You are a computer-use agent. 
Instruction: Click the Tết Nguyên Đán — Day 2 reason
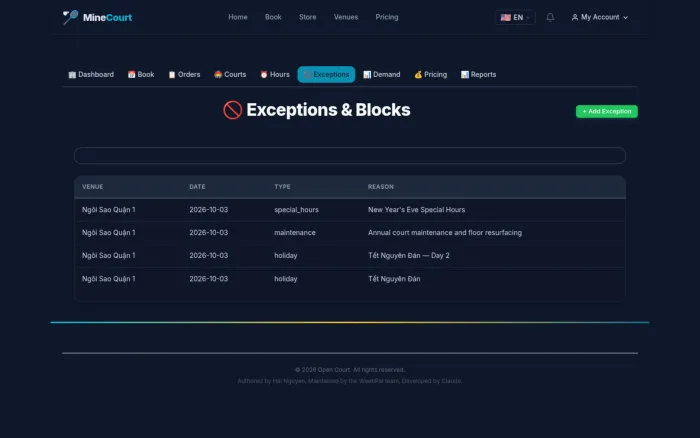408,255
